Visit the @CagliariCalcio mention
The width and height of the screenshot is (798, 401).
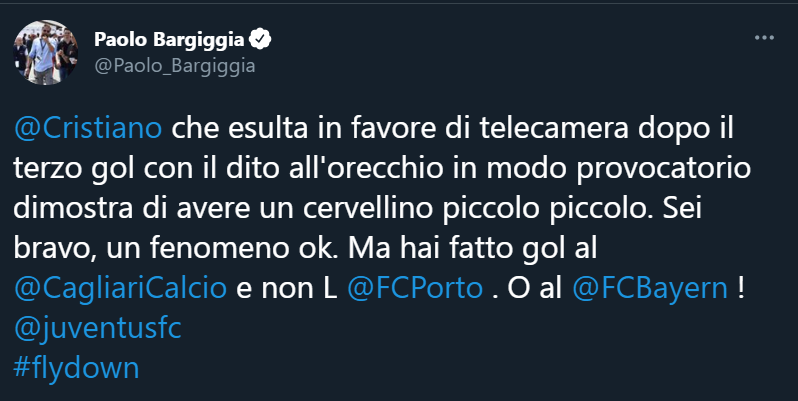(x=122, y=285)
